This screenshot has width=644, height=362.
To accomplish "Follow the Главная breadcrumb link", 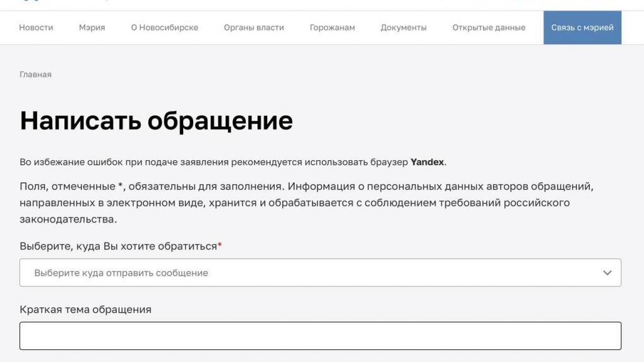I will (35, 75).
